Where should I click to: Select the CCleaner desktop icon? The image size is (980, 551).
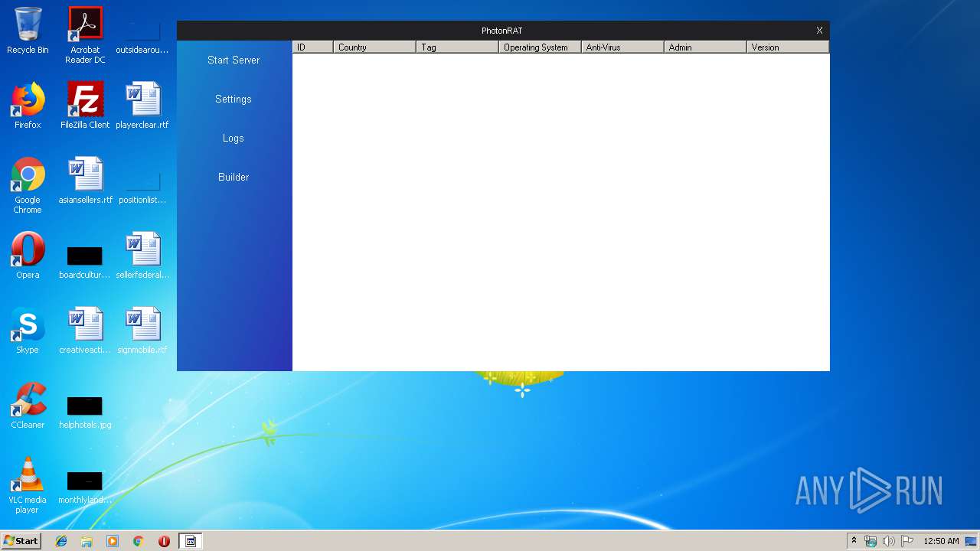pyautogui.click(x=28, y=406)
